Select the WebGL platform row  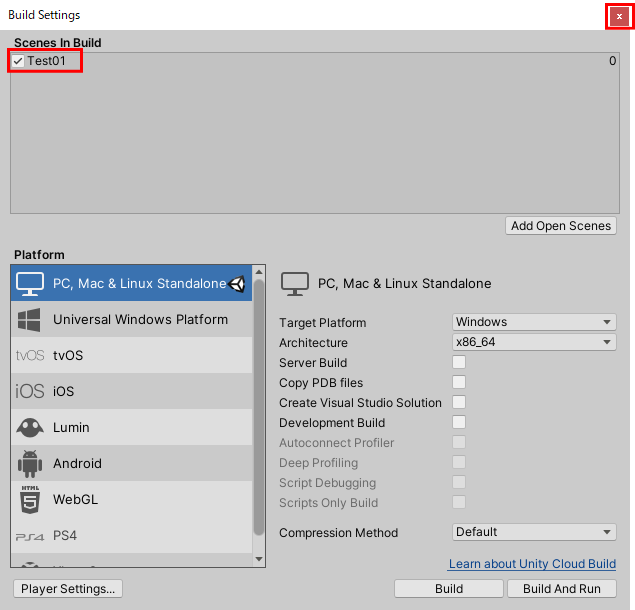coord(132,499)
